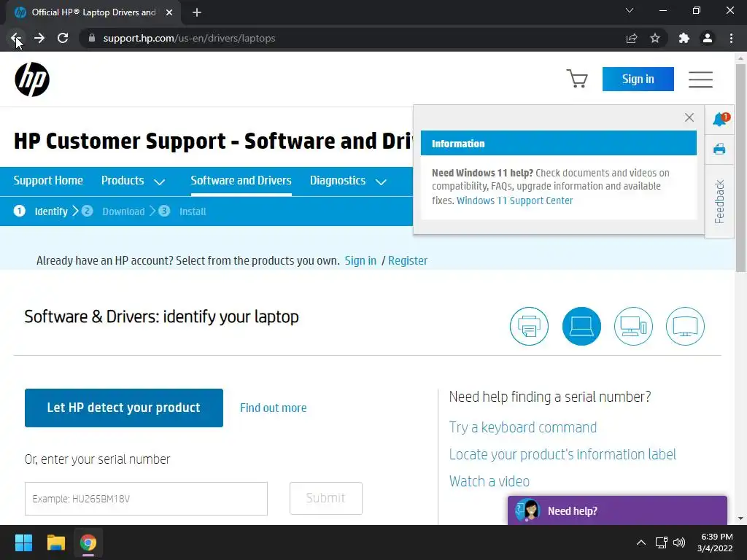
Task: Click the site lock icon
Action: 92,38
